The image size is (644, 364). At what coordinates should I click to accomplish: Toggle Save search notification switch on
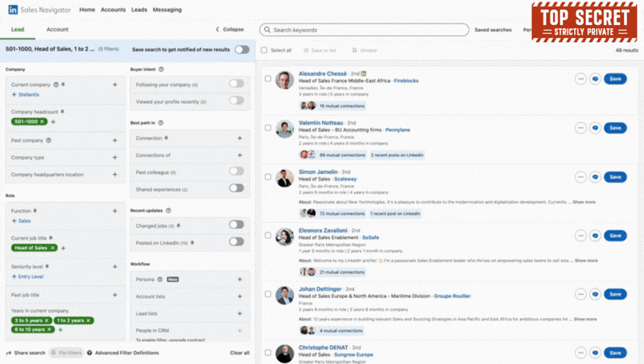(242, 49)
